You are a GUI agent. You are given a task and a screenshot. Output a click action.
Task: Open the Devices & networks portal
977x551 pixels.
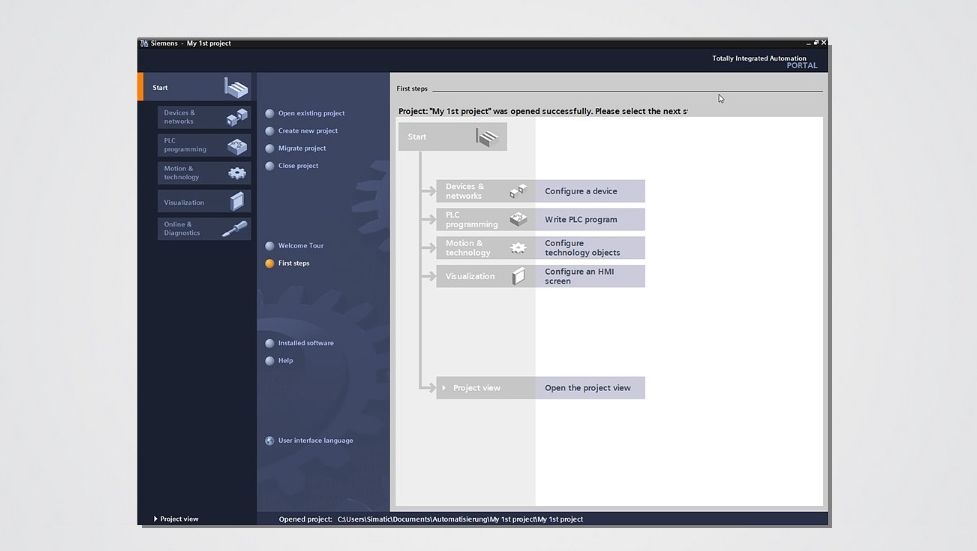[x=204, y=117]
